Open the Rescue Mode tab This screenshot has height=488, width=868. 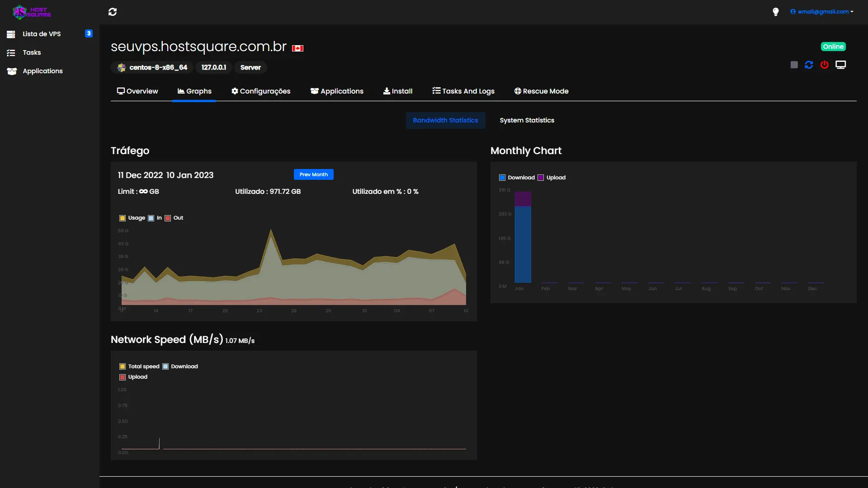coord(541,91)
